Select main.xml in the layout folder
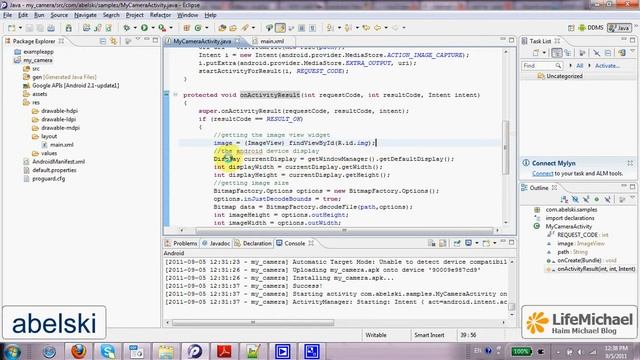Screen dimensions: 640x360 point(62,145)
